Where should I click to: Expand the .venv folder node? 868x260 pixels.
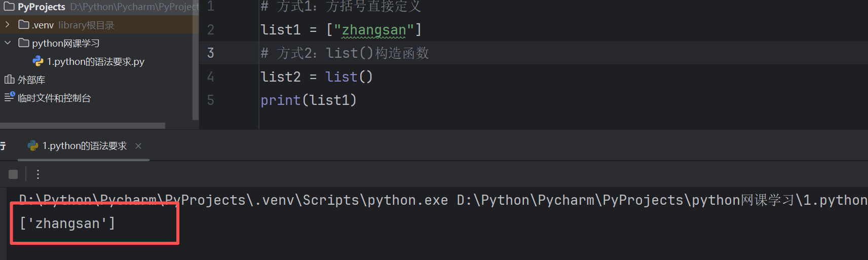(7, 24)
